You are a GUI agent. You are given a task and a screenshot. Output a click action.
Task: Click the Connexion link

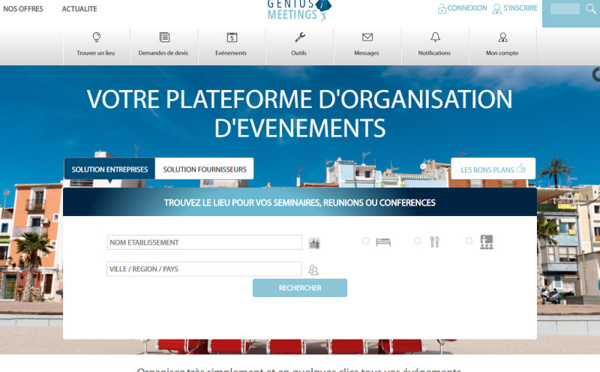pos(467,8)
